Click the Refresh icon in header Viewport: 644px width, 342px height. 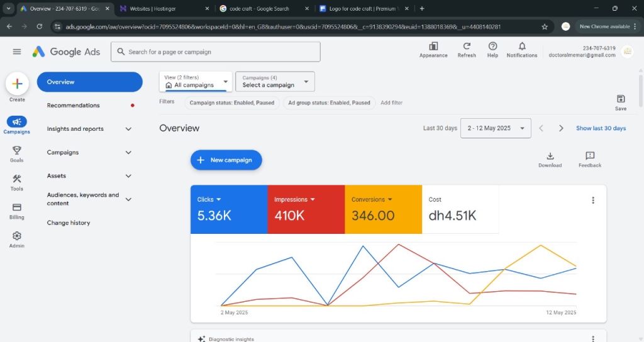[x=467, y=47]
